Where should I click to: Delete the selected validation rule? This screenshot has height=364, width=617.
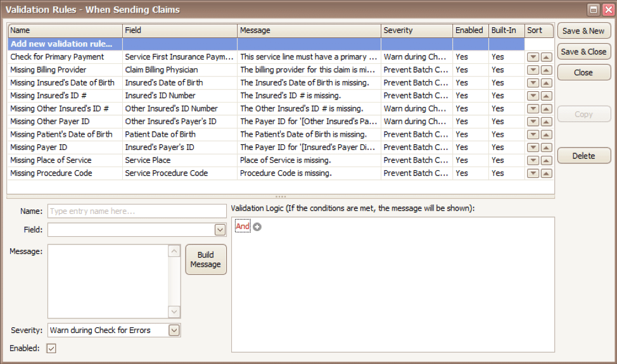583,156
